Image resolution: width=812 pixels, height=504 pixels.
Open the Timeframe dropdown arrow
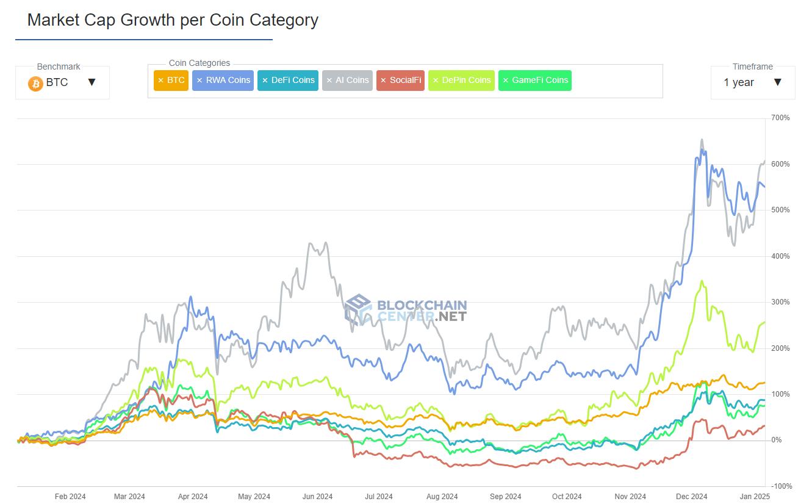(x=778, y=82)
